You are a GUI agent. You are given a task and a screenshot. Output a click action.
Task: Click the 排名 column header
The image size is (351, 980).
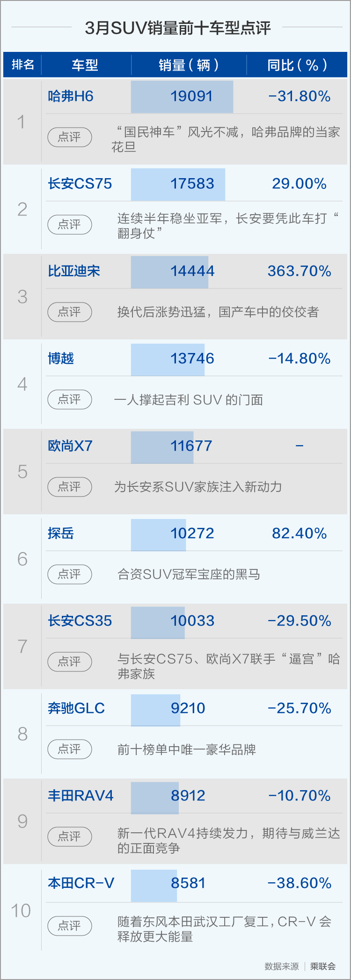(x=22, y=65)
